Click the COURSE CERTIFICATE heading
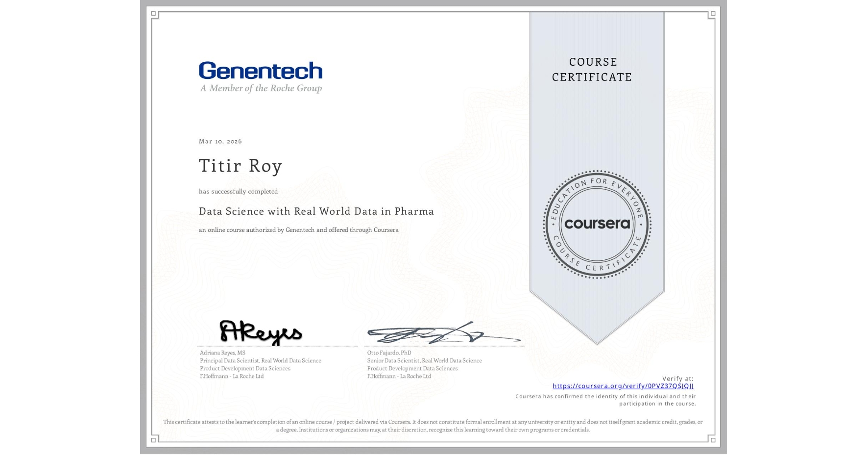Image resolution: width=868 pixels, height=455 pixels. coord(592,69)
